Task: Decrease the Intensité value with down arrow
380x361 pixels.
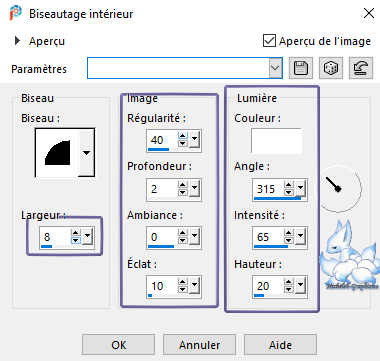Action: 289,240
